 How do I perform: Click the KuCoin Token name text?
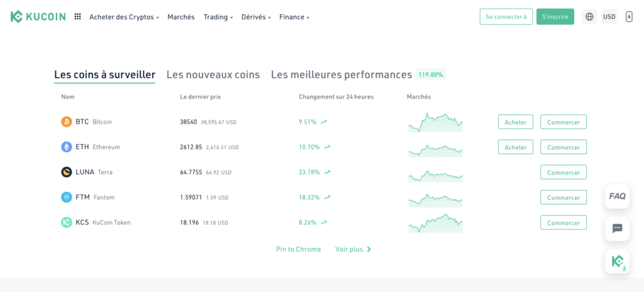(111, 223)
